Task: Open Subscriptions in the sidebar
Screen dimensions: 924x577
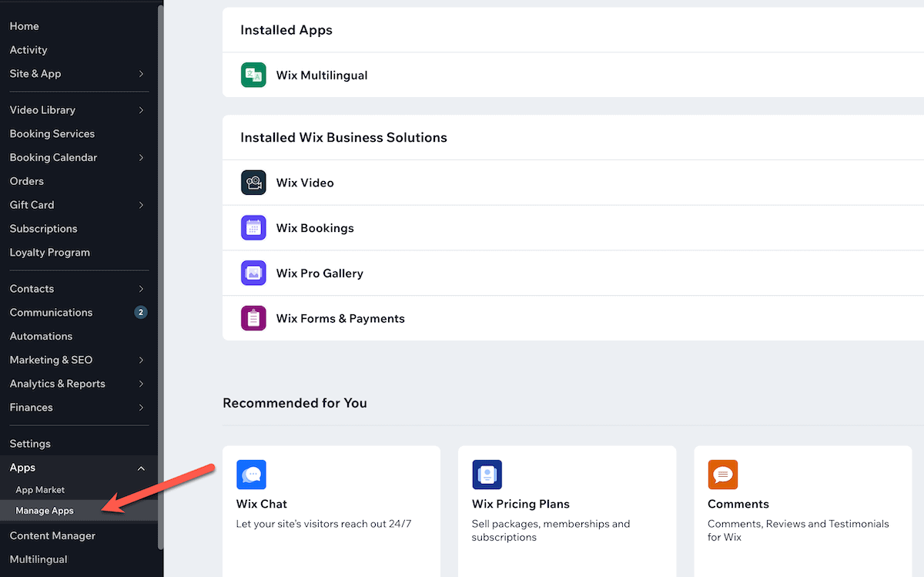Action: click(x=43, y=229)
